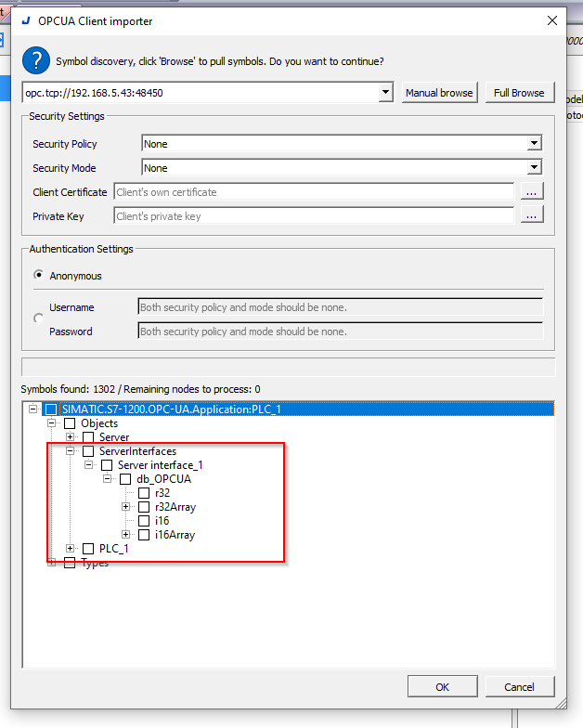The height and width of the screenshot is (728, 583).
Task: Click the OPCUA importer title bar icon
Action: tap(26, 20)
